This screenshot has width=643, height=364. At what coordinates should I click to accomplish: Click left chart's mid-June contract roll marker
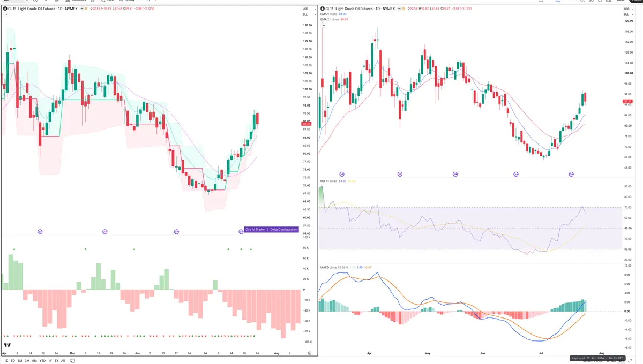point(176,231)
